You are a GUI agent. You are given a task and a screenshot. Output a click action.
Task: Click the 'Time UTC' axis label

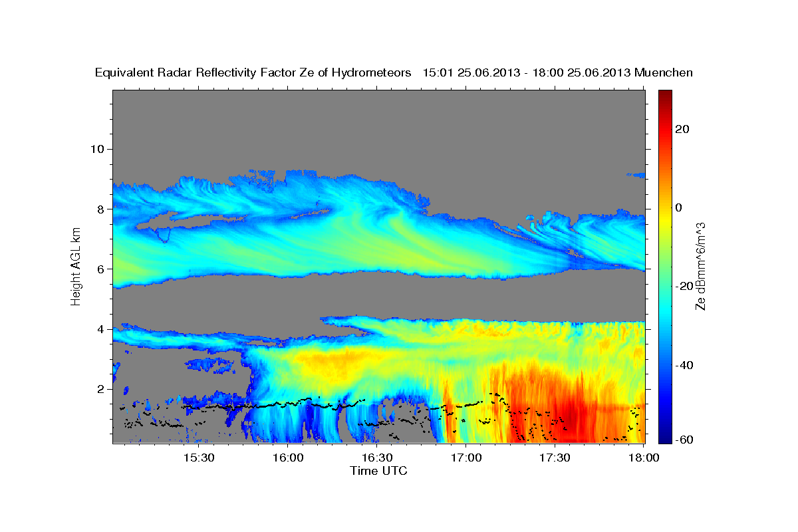(378, 471)
